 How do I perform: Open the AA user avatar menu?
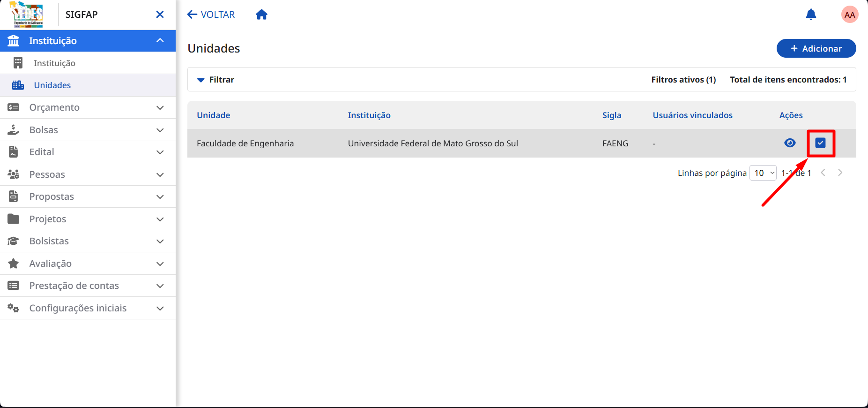(x=850, y=15)
